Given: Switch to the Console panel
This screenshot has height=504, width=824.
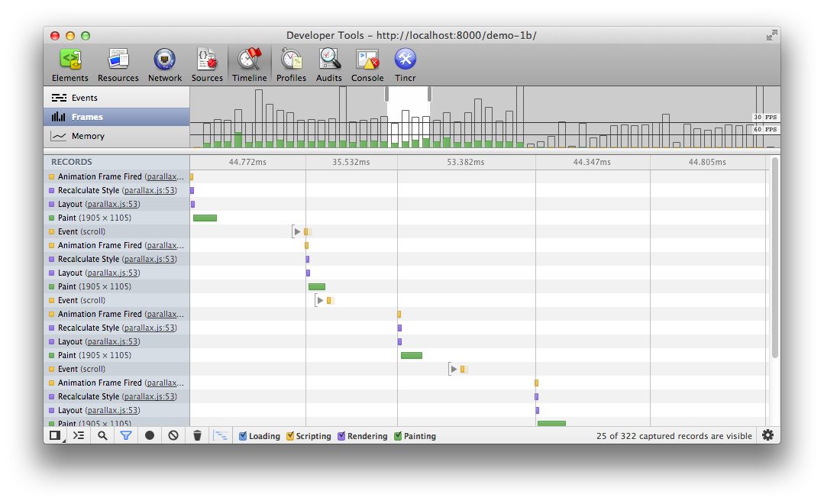Looking at the screenshot, I should pyautogui.click(x=367, y=65).
